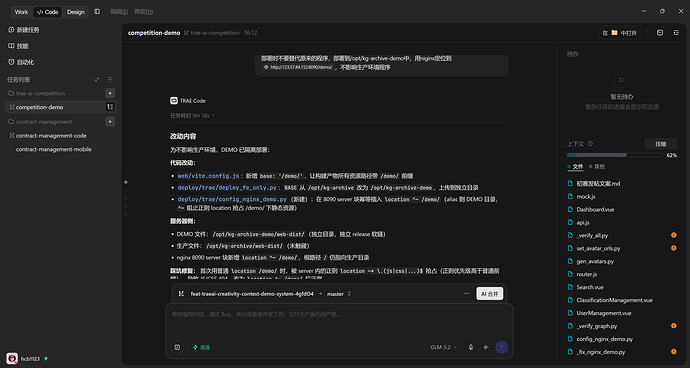The width and height of the screenshot is (690, 368).
Task: Open Search.vue in the context file list
Action: pos(590,287)
